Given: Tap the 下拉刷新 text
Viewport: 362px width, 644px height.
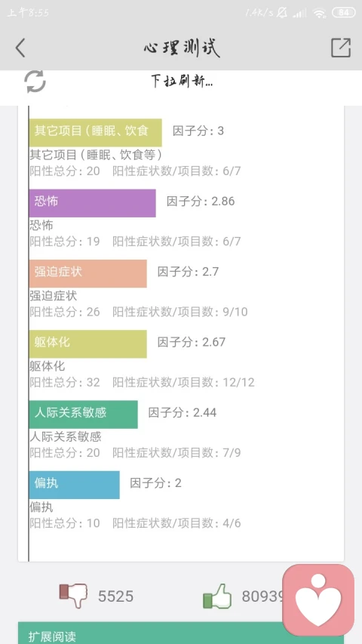Looking at the screenshot, I should click(x=182, y=82).
